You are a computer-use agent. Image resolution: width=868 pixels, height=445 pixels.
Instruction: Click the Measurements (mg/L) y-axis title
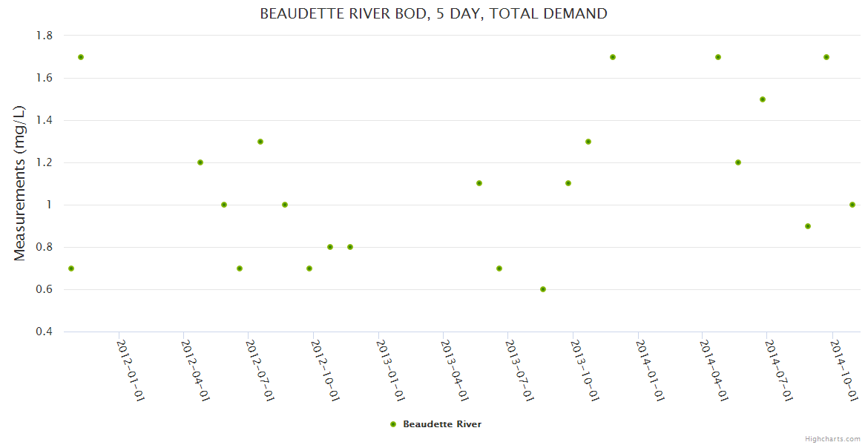click(20, 183)
